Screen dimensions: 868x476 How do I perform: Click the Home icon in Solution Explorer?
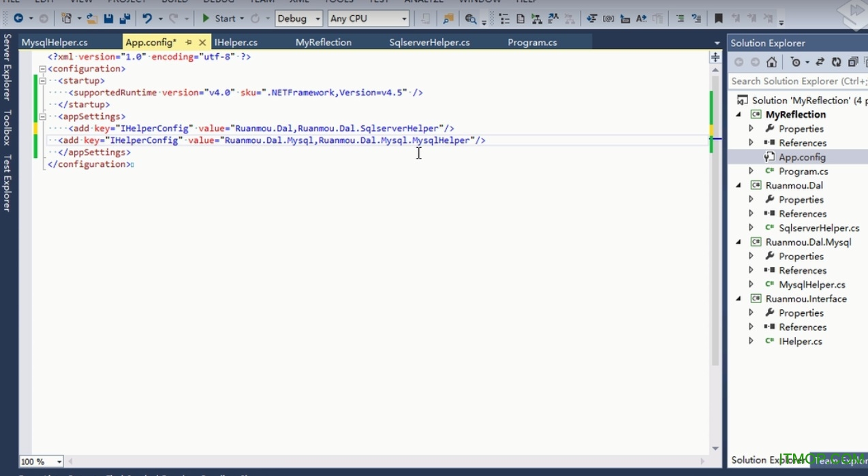pos(771,62)
